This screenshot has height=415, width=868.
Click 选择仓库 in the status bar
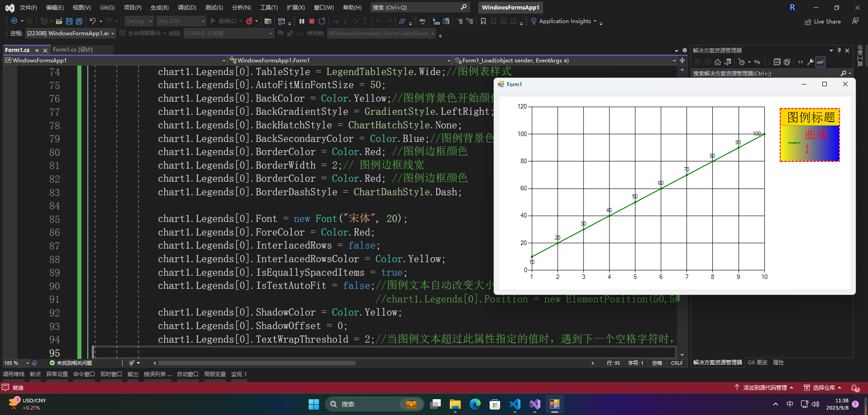tap(823, 388)
